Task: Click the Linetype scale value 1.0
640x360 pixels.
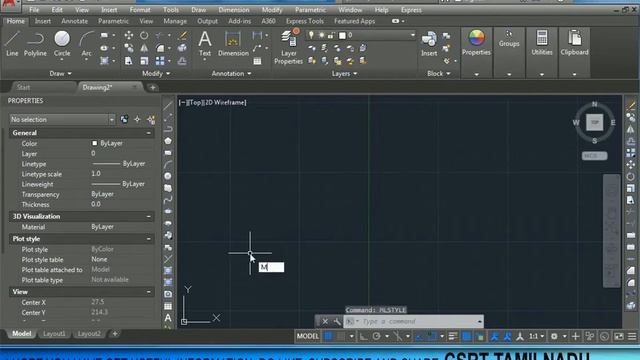Action: pos(96,173)
